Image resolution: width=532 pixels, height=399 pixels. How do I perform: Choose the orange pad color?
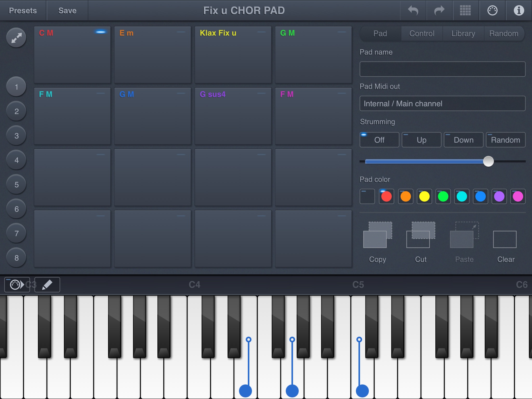click(406, 196)
